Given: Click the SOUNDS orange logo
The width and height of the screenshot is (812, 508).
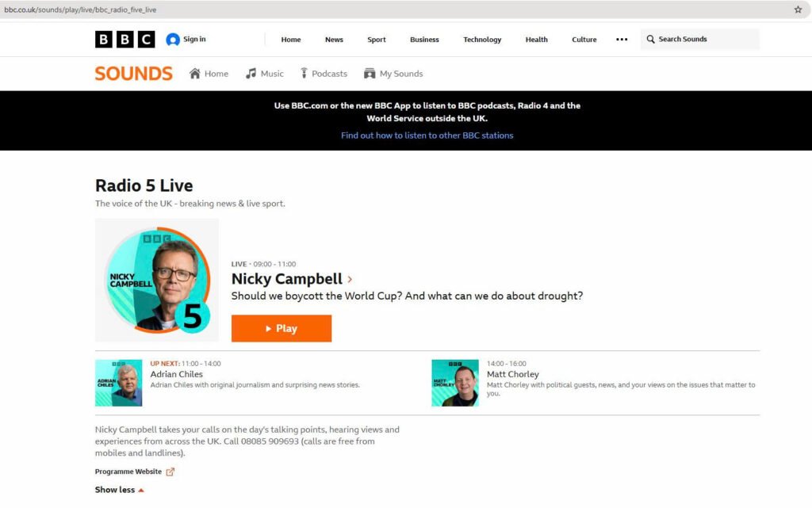Looking at the screenshot, I should point(133,74).
